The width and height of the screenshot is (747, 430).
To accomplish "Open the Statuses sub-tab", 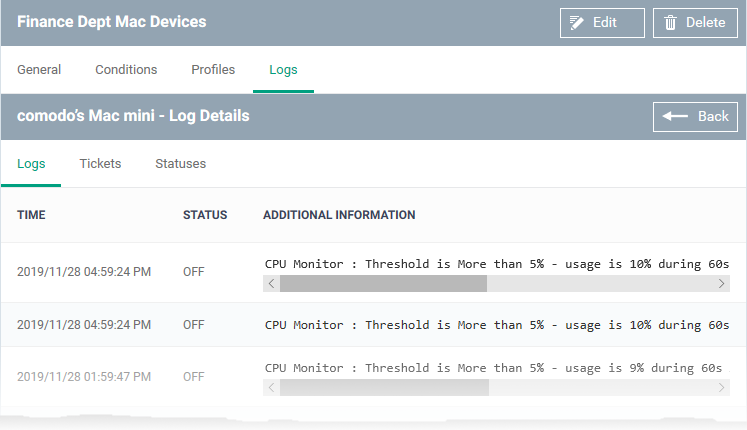I will tap(181, 164).
